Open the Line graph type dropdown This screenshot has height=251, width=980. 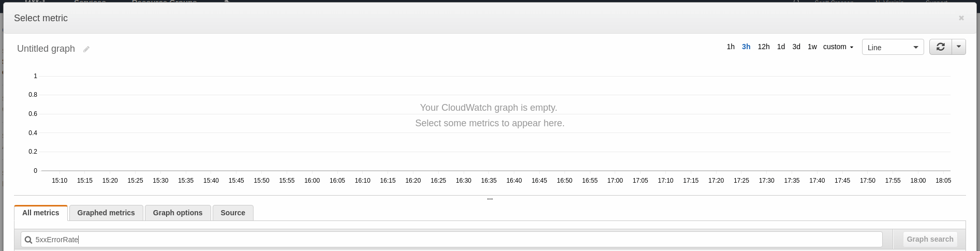click(x=893, y=47)
